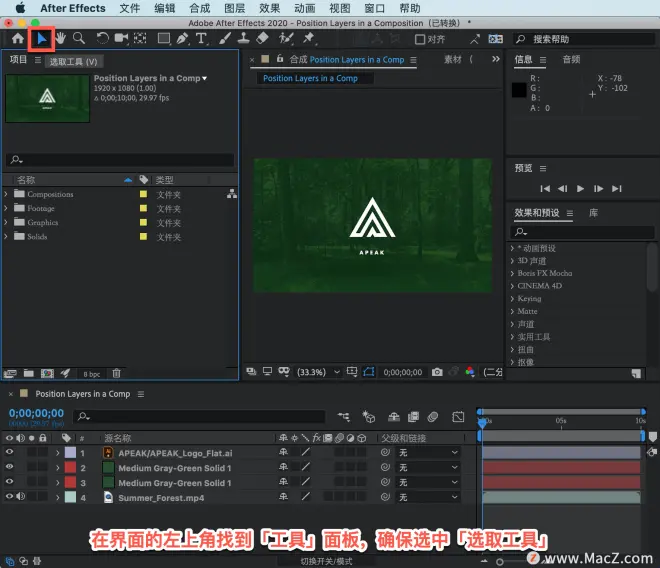Open the 效果 menu
The height and width of the screenshot is (568, 660).
point(269,8)
